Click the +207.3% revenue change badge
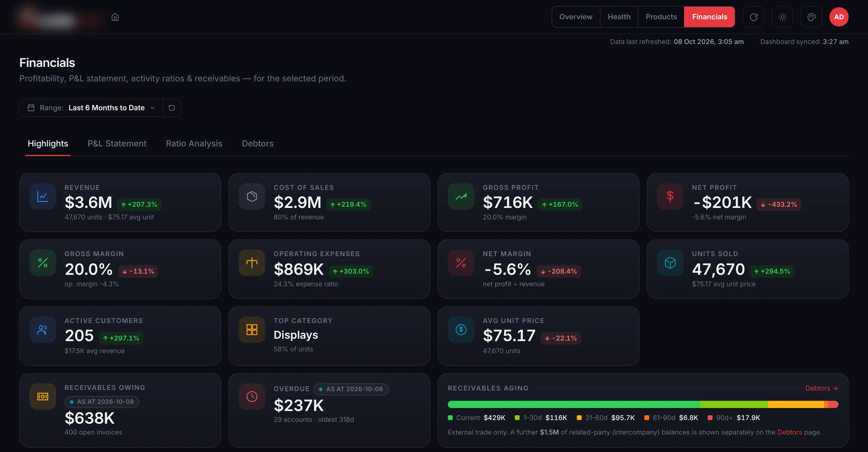This screenshot has width=868, height=452. point(139,204)
